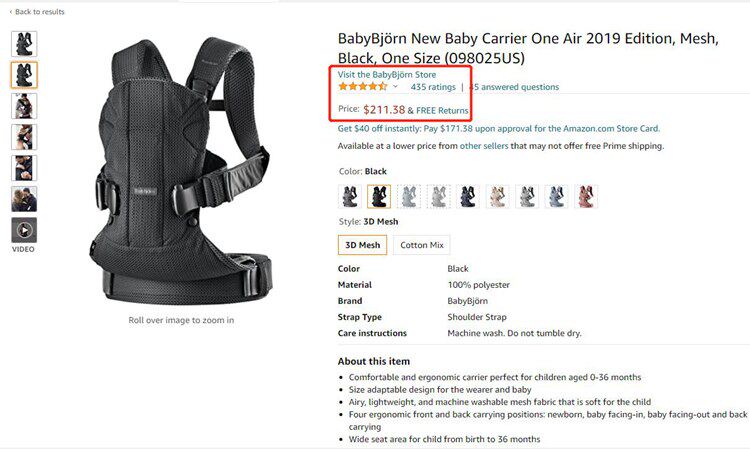
Task: Open the third product photo thumbnail
Action: (24, 106)
